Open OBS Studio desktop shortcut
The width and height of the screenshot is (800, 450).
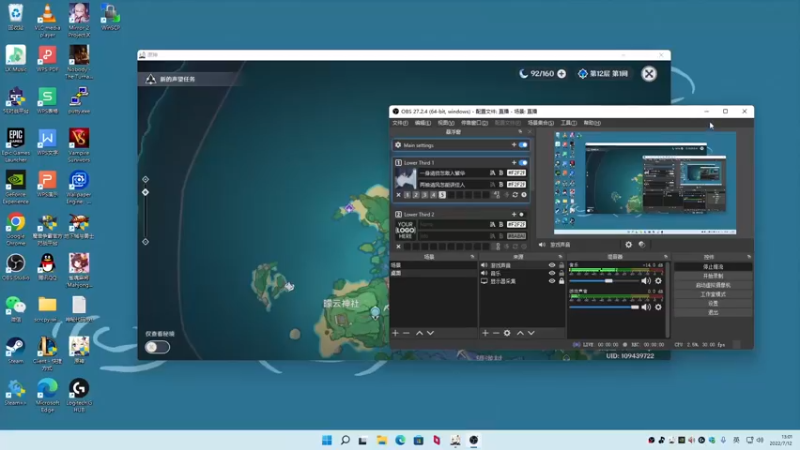point(16,266)
